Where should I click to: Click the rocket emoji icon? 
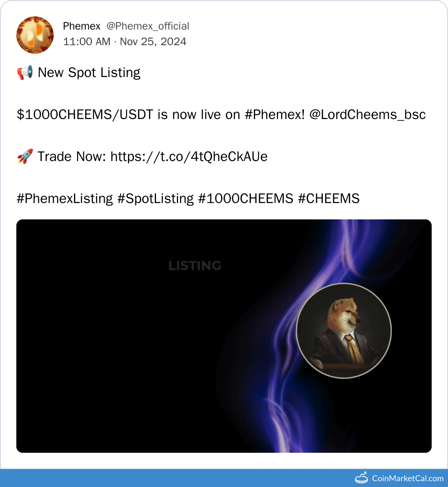[25, 156]
